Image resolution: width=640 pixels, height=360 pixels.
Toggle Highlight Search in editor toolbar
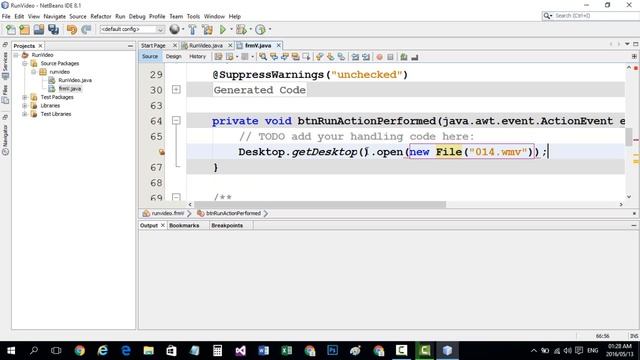point(295,57)
